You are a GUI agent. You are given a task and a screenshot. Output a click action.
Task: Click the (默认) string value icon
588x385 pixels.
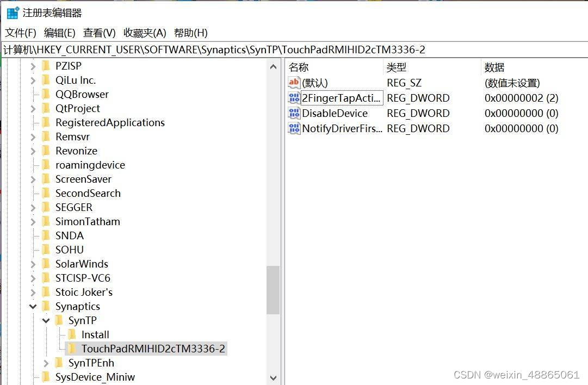point(294,83)
